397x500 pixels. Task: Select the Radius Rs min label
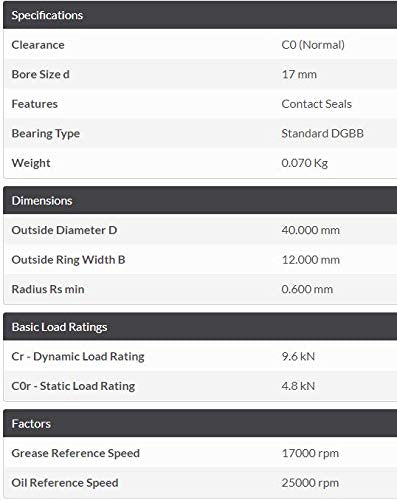tap(48, 289)
